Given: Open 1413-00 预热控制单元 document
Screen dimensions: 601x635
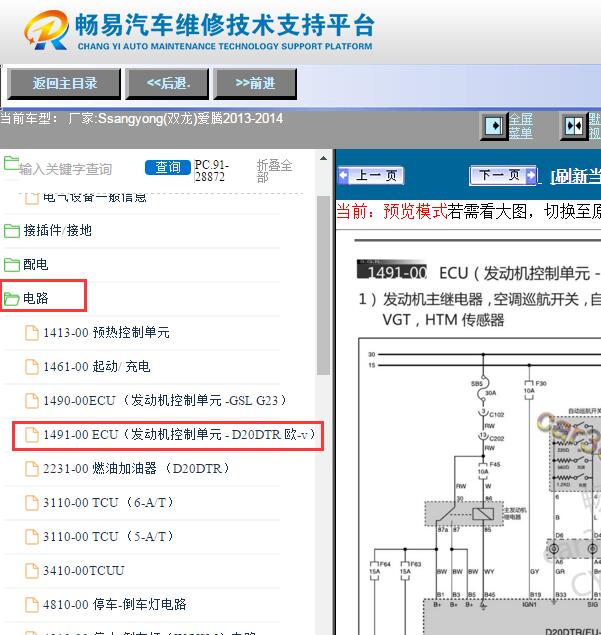Looking at the screenshot, I should click(106, 332).
